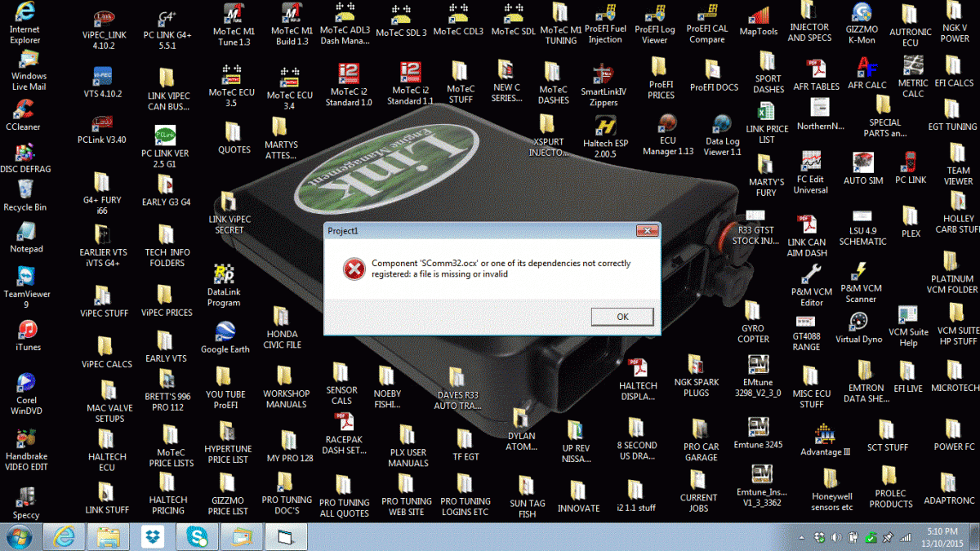Open the Recycle Bin
Viewport: 980px width, 551px height.
pos(24,195)
